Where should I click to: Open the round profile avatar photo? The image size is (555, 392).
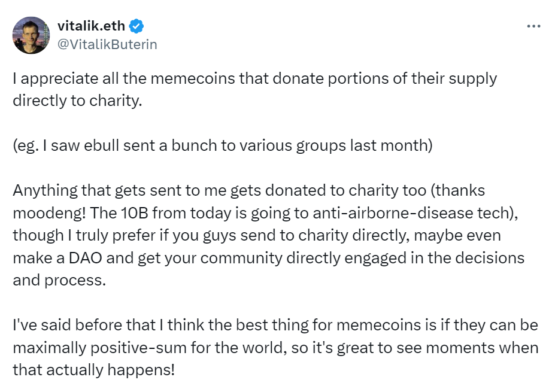[31, 35]
